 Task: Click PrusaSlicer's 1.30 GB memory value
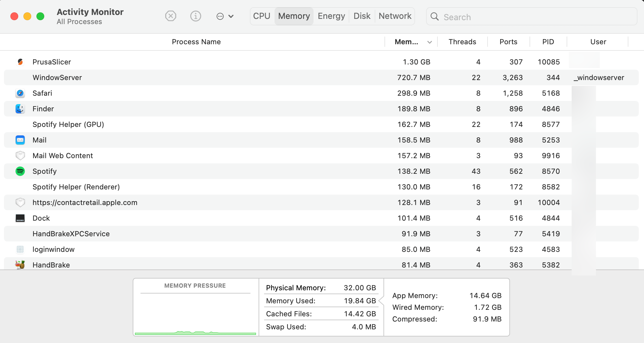[x=416, y=62]
